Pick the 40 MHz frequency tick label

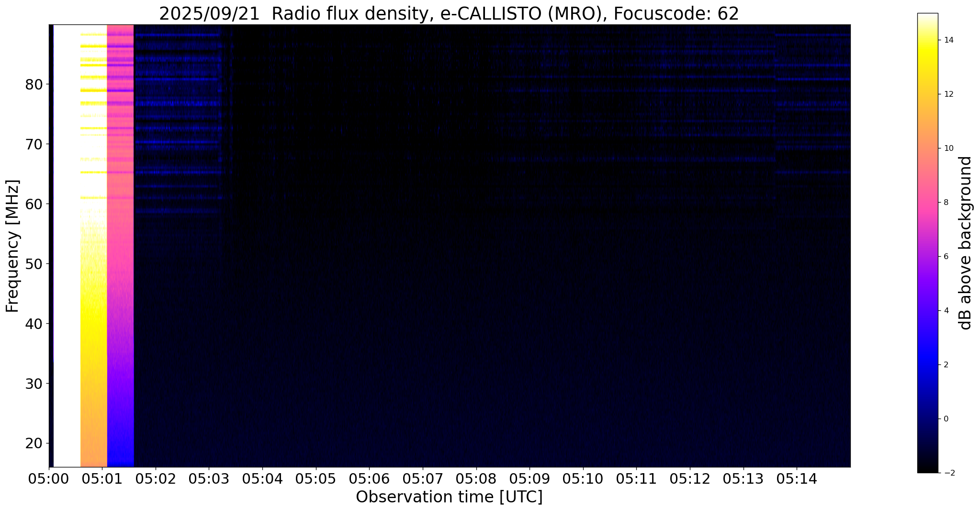pos(34,324)
